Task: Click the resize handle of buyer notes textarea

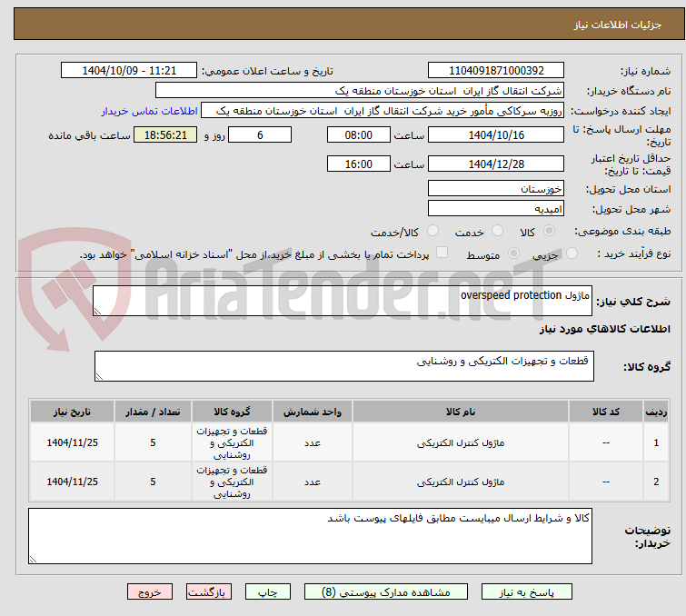Action: [34, 559]
